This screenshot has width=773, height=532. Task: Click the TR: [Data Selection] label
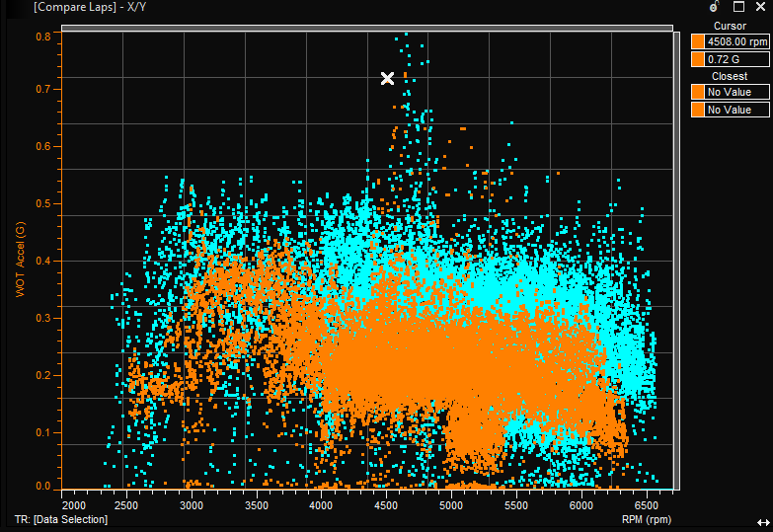click(x=62, y=518)
